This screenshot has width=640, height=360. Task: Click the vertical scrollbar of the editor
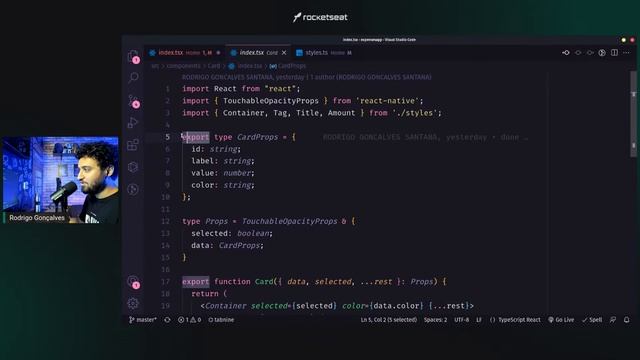tap(633, 114)
